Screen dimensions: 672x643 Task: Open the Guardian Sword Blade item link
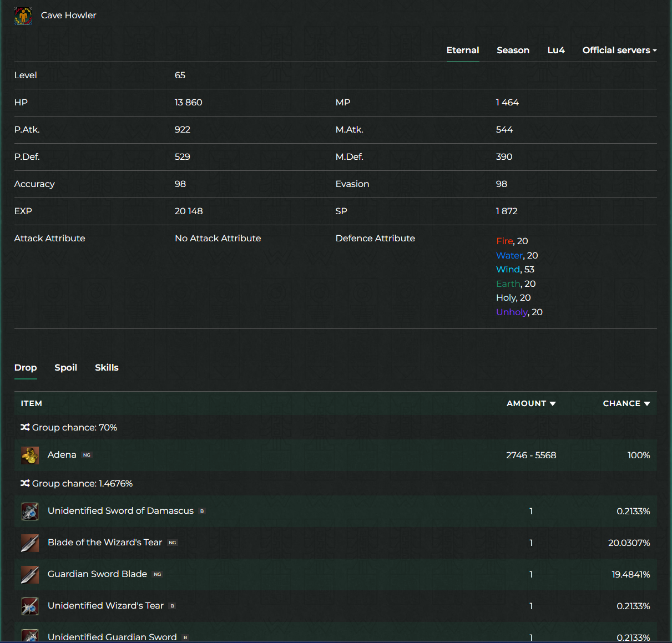coord(97,574)
